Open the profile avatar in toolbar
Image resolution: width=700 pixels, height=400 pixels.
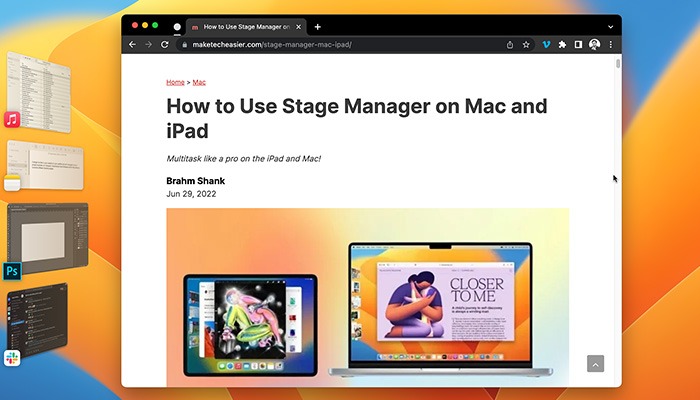click(x=594, y=44)
